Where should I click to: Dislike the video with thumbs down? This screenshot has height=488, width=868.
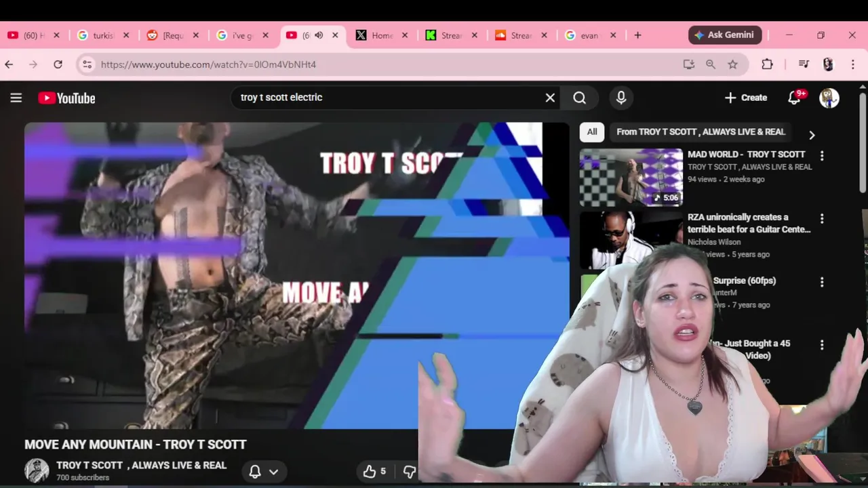click(x=409, y=472)
